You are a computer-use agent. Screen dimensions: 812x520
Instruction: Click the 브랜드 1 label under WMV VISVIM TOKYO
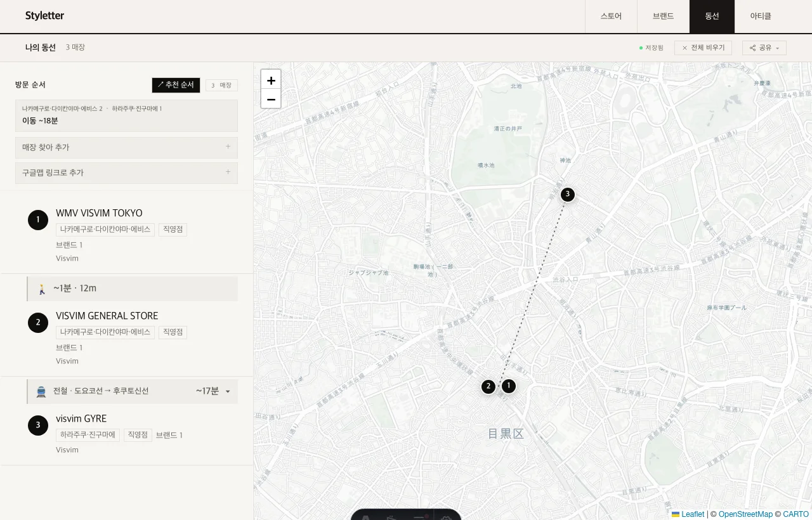(x=69, y=245)
